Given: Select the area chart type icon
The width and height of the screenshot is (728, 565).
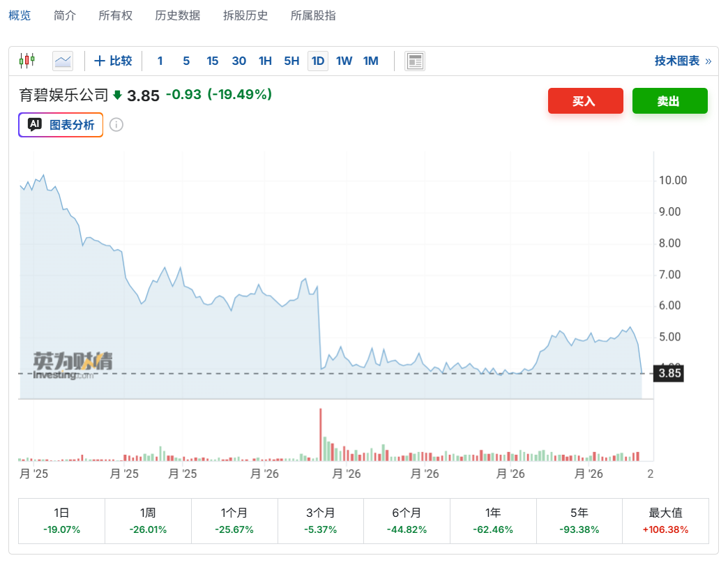Looking at the screenshot, I should [63, 61].
